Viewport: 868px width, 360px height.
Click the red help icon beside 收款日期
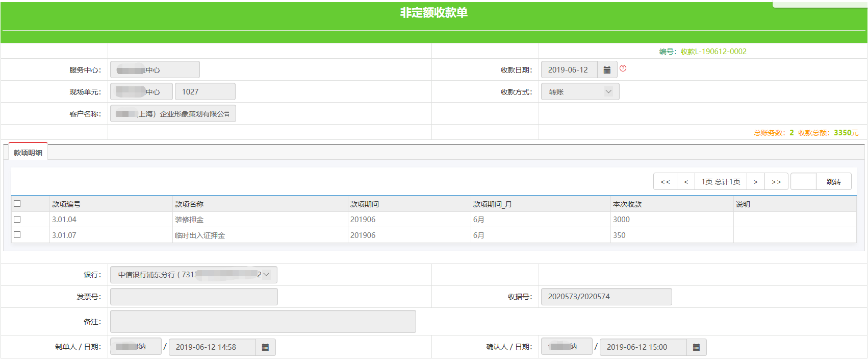point(623,68)
